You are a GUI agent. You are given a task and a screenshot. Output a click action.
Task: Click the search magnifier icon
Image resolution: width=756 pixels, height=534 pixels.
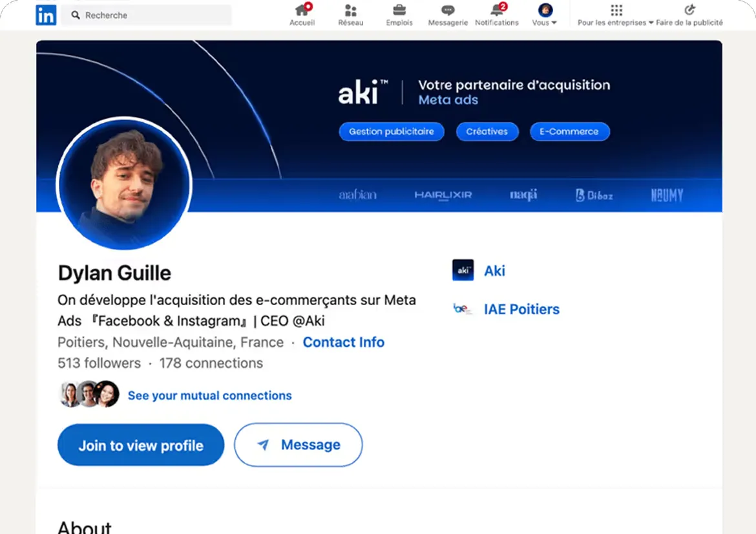[76, 16]
